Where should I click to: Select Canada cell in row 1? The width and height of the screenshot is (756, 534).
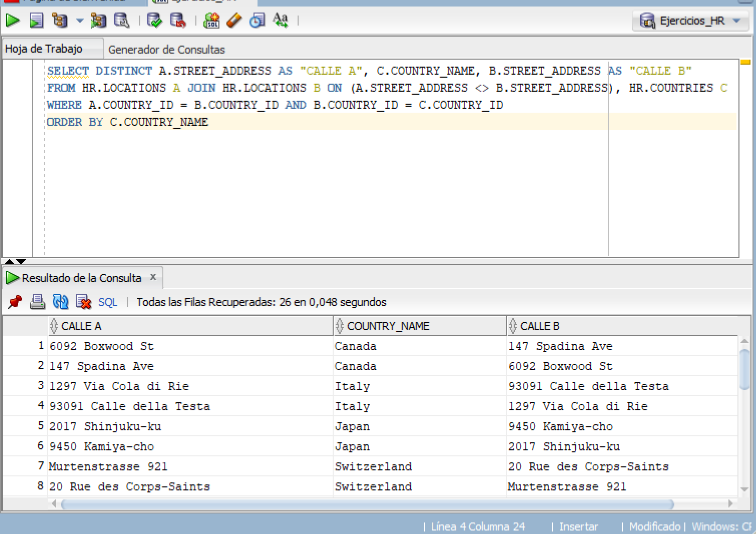click(x=420, y=346)
